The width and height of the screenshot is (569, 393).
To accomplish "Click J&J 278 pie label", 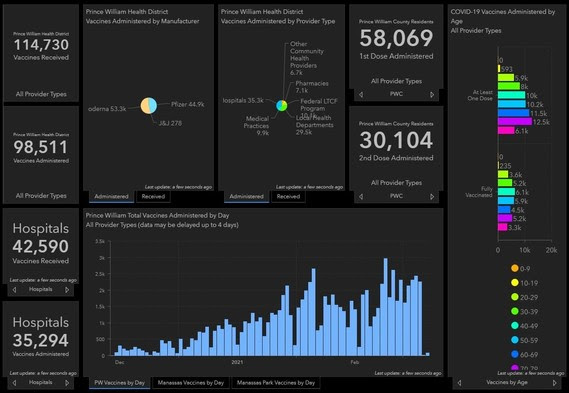I will (x=170, y=123).
